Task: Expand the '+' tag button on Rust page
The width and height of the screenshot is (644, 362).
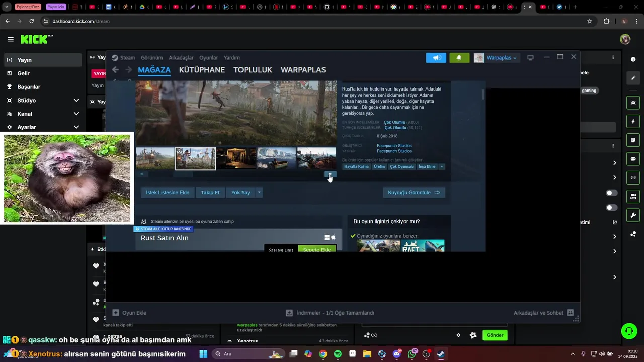Action: (x=442, y=167)
